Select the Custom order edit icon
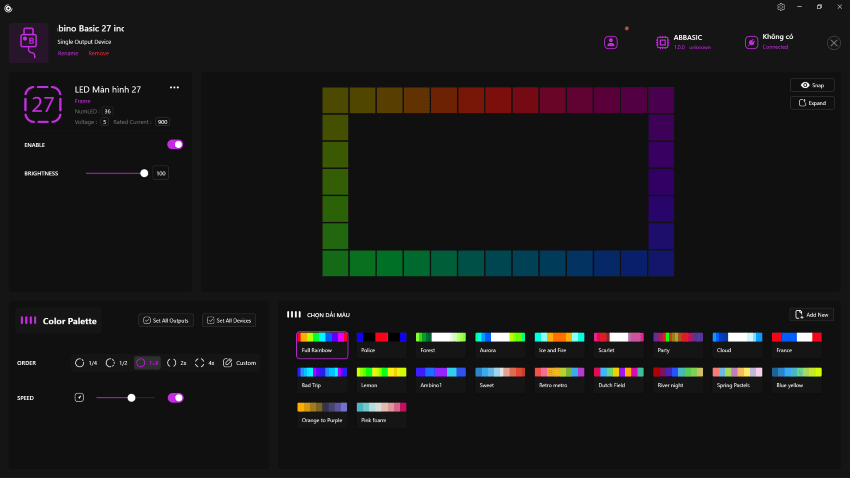The width and height of the screenshot is (850, 478). [227, 363]
